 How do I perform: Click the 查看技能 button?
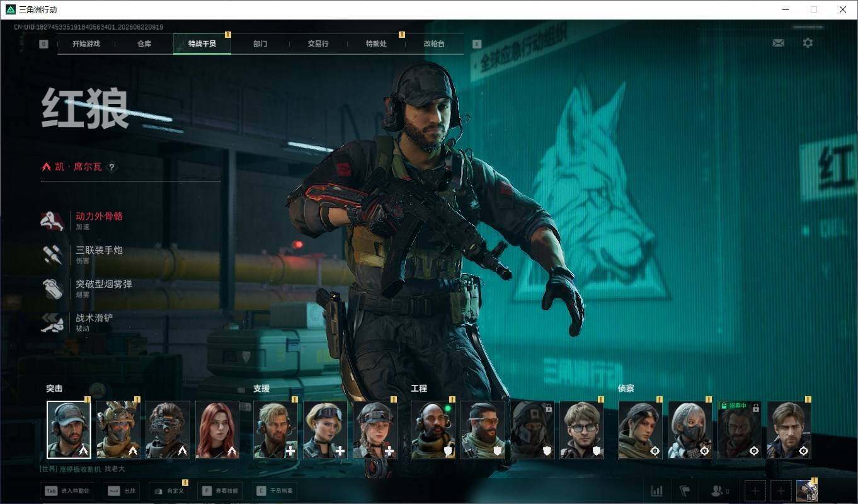(x=220, y=491)
